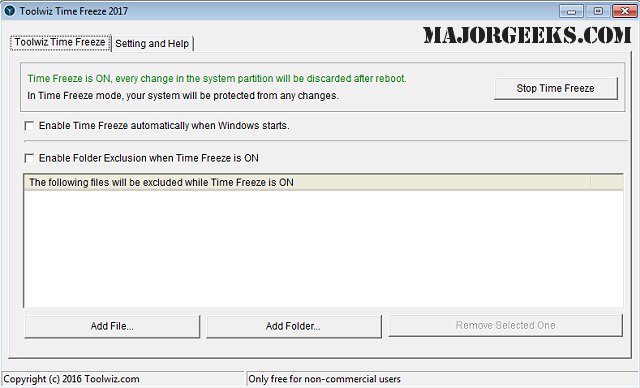Click the window title text Toolwiz Time Freeze 2017
Screen dimensions: 640x388
click(x=73, y=11)
